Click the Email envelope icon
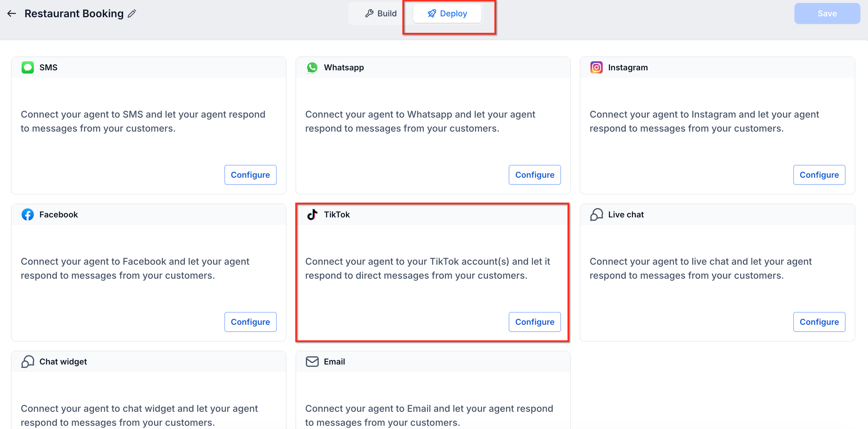Screen dimensions: 868x429 (312, 362)
